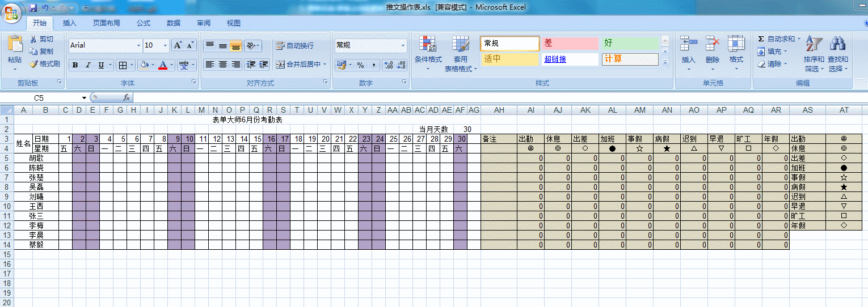The image size is (868, 307).
Task: Increase decimal places
Action: click(388, 65)
